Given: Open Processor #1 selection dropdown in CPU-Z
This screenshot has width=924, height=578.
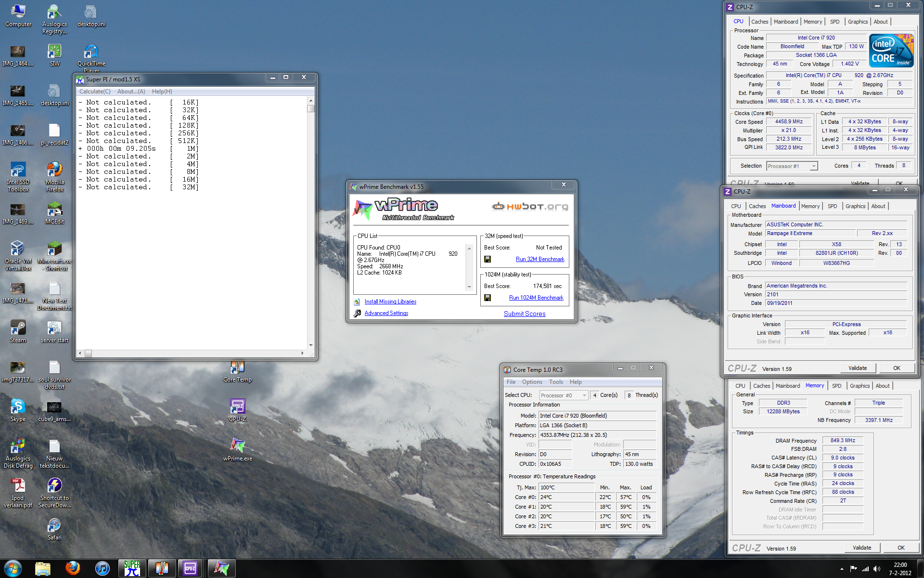Looking at the screenshot, I should [792, 166].
